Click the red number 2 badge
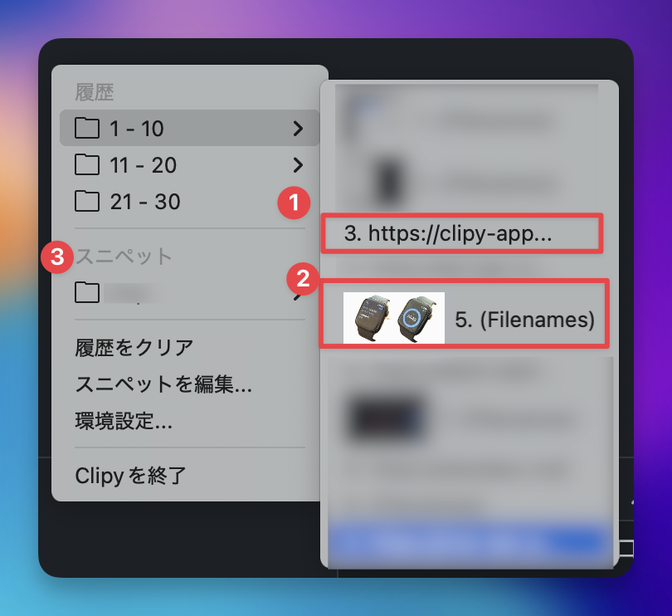Screen dimensions: 672x616 pos(303,279)
